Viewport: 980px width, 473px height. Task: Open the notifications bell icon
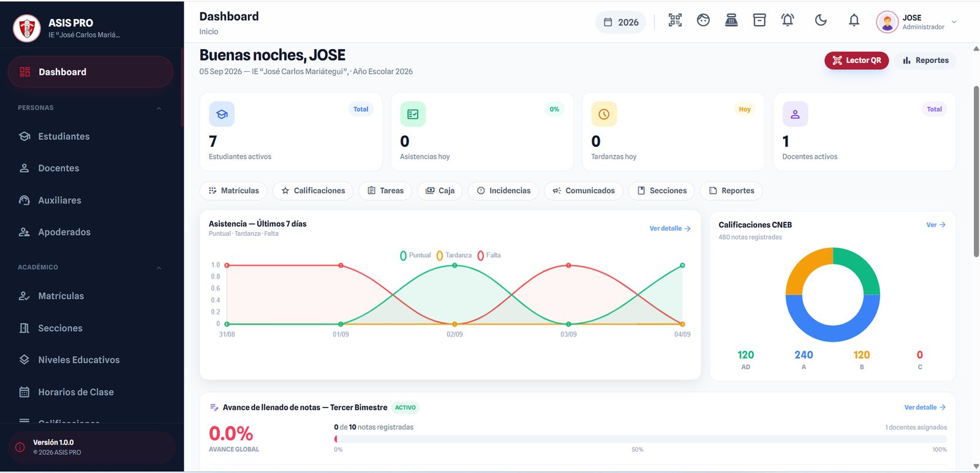pyautogui.click(x=854, y=20)
